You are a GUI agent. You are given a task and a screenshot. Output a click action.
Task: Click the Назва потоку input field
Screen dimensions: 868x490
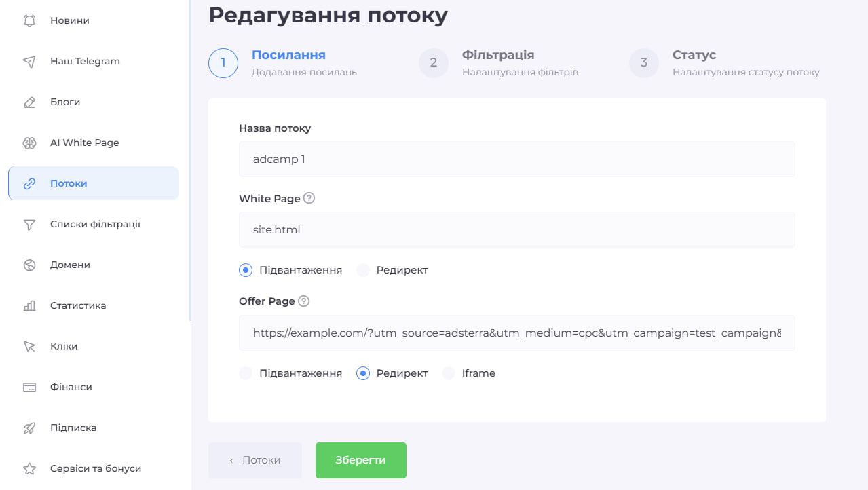[x=516, y=159]
